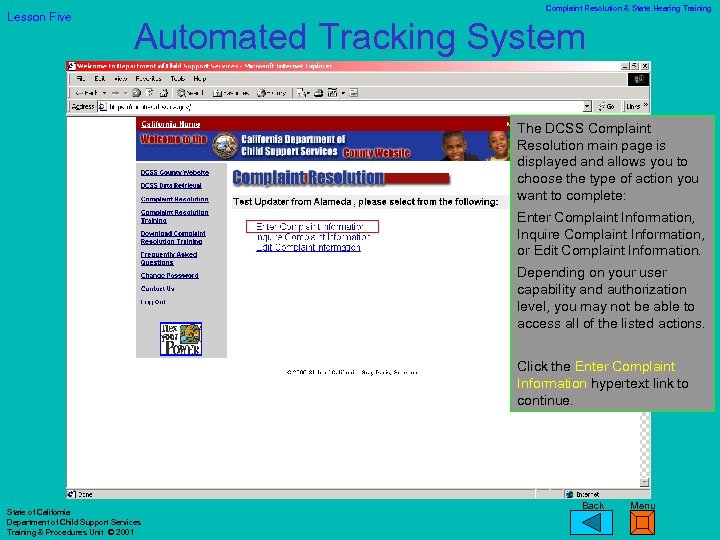Image resolution: width=720 pixels, height=540 pixels.
Task: Click inside the Address URL field
Action: (344, 107)
